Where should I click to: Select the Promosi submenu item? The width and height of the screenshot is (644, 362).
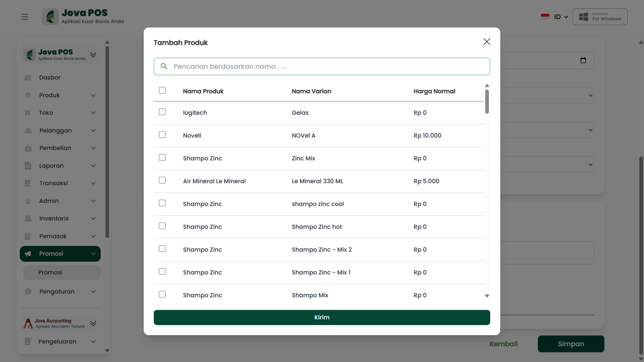coord(50,272)
